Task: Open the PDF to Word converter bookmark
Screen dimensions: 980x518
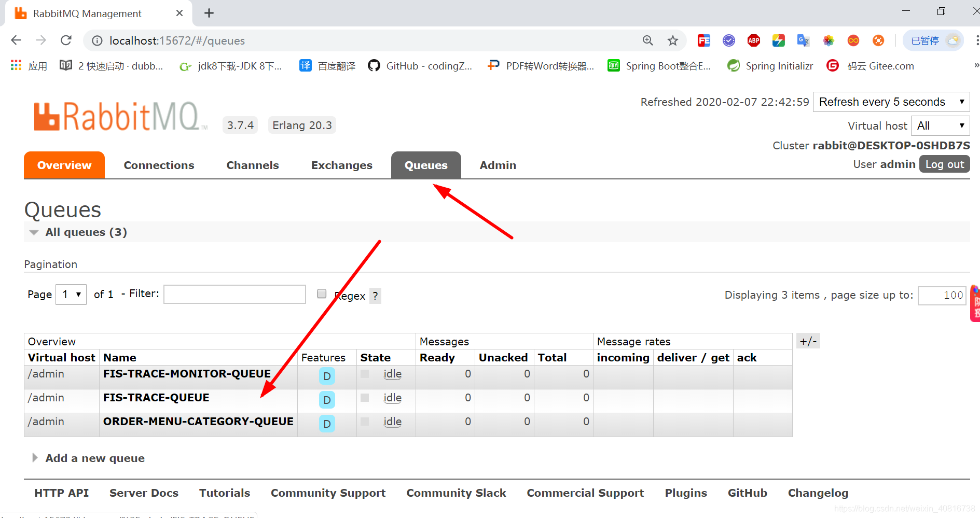Action: [x=541, y=66]
